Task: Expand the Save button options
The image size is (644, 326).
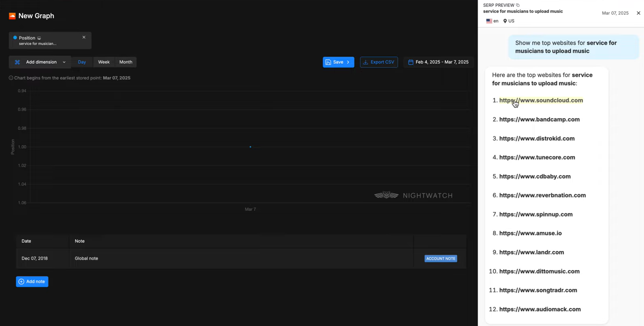Action: (x=348, y=62)
